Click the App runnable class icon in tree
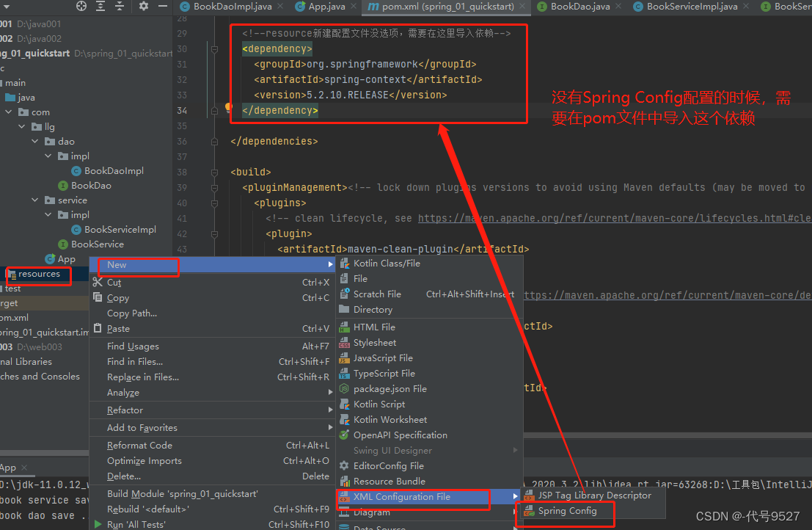This screenshot has width=812, height=530. click(x=50, y=259)
